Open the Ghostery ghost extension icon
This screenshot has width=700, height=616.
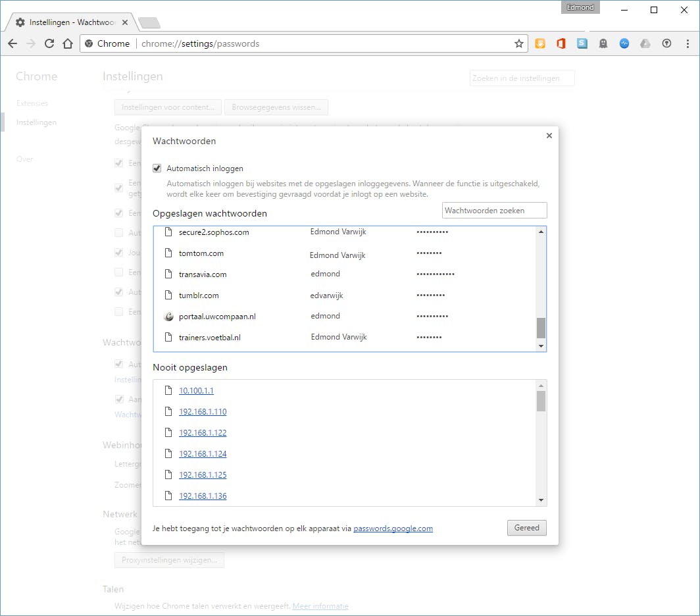pyautogui.click(x=603, y=43)
